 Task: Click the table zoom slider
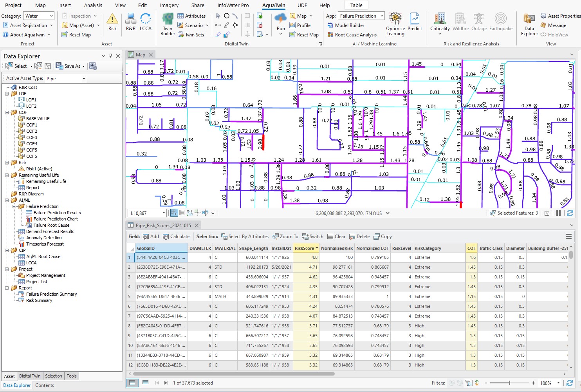click(x=509, y=383)
